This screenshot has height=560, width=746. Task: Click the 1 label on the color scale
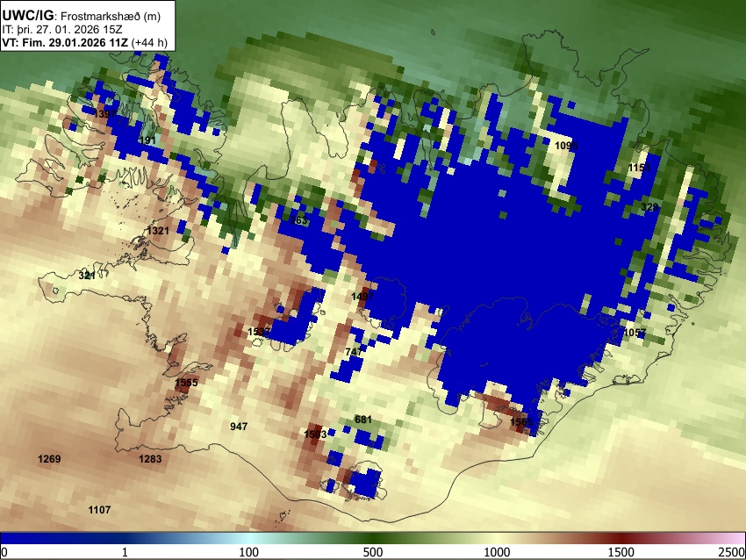[x=125, y=552]
